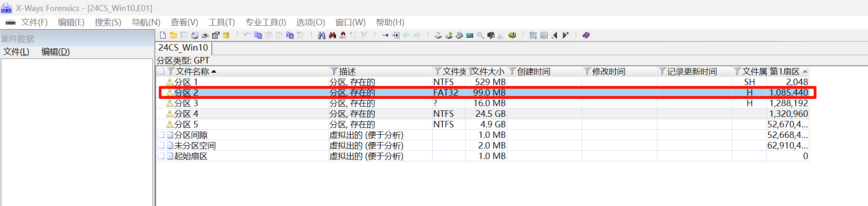Open filter funnel for 描述 column
The image size is (868, 206).
pos(334,71)
